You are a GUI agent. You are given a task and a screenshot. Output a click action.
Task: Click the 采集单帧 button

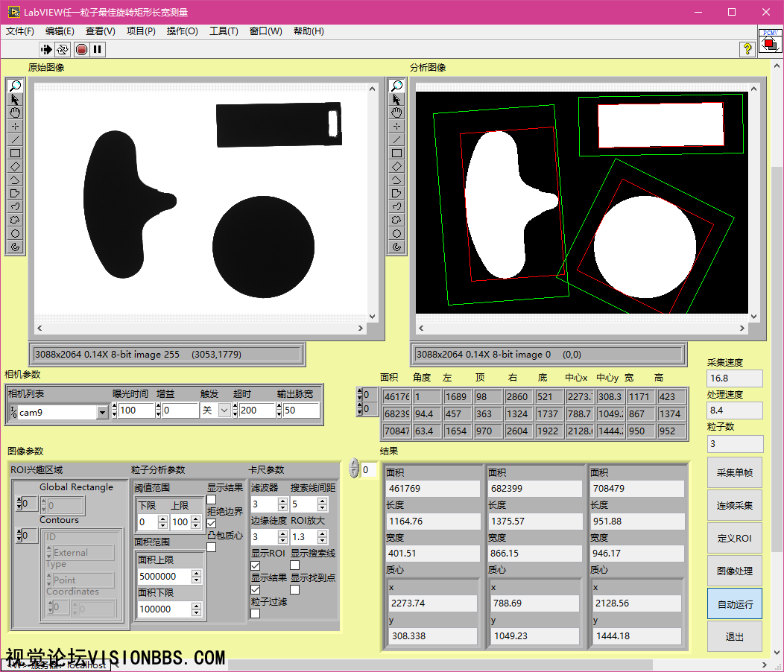(734, 473)
